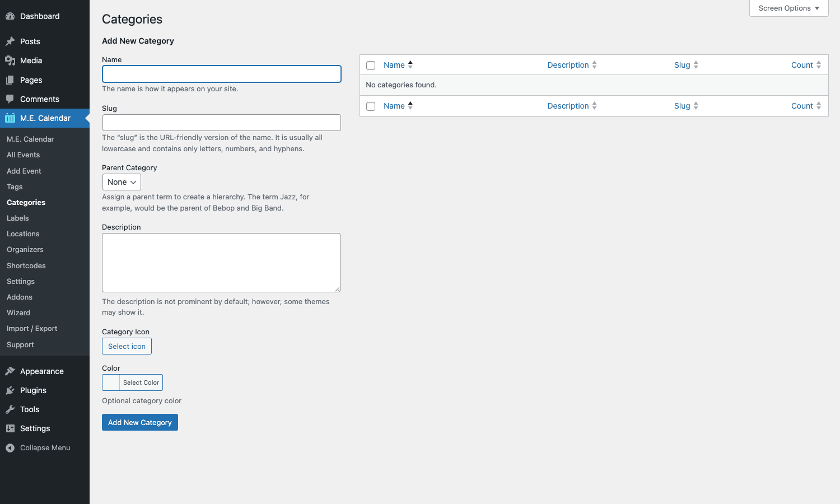
Task: Click the white color swatch preview
Action: [x=111, y=382]
